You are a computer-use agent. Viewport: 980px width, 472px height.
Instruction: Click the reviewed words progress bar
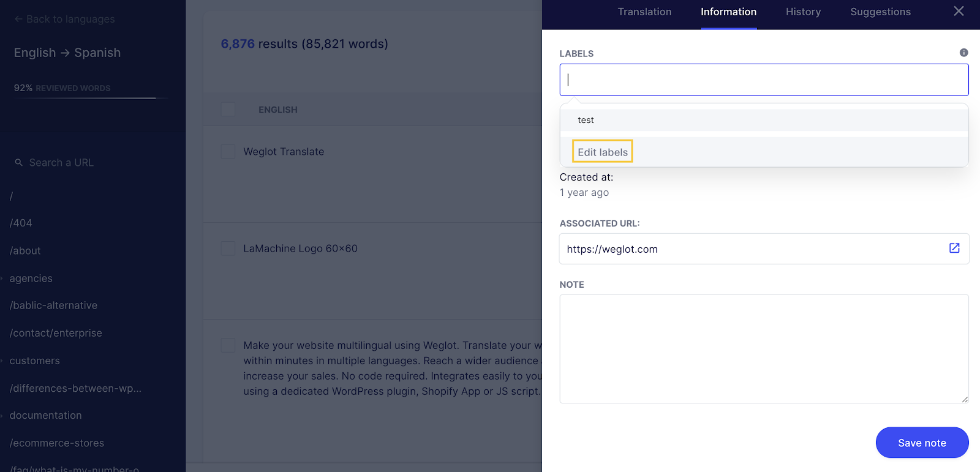coord(91,98)
